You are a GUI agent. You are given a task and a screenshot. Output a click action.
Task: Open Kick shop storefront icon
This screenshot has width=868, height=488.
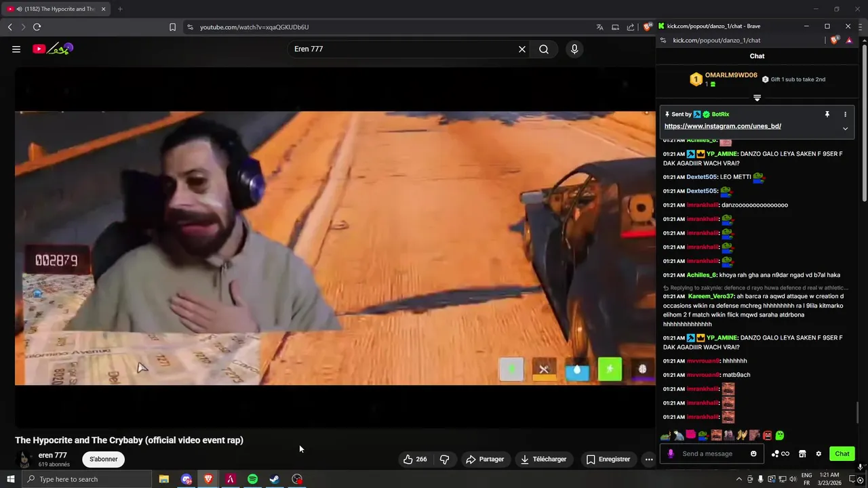click(x=802, y=453)
